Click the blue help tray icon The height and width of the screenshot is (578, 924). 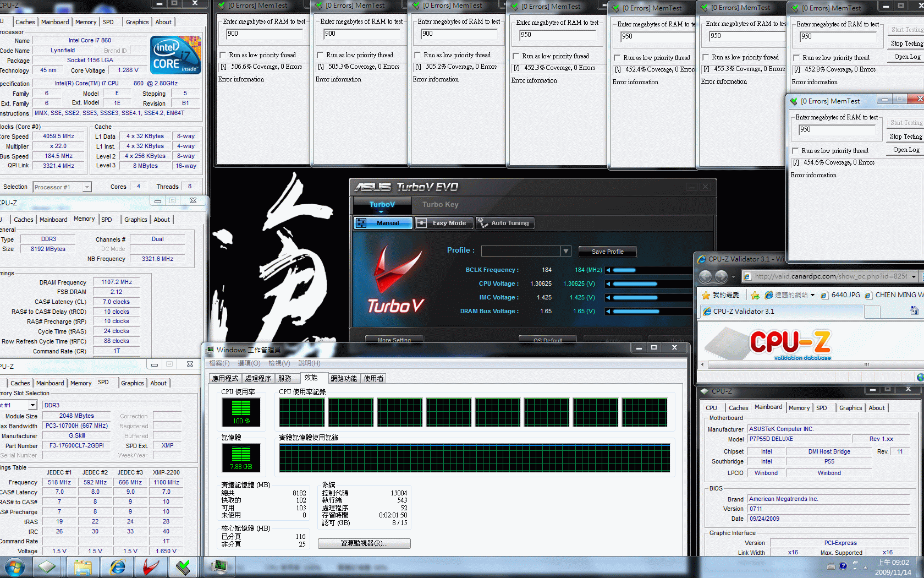843,566
